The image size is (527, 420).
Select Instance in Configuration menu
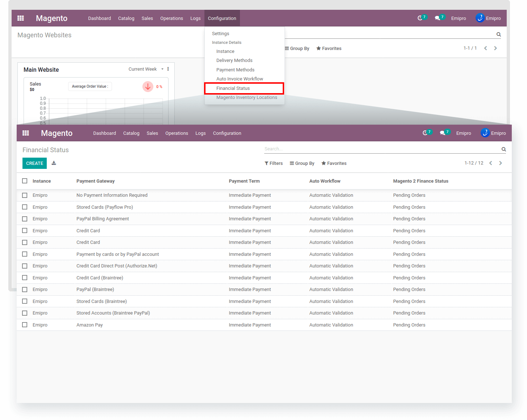pyautogui.click(x=225, y=51)
